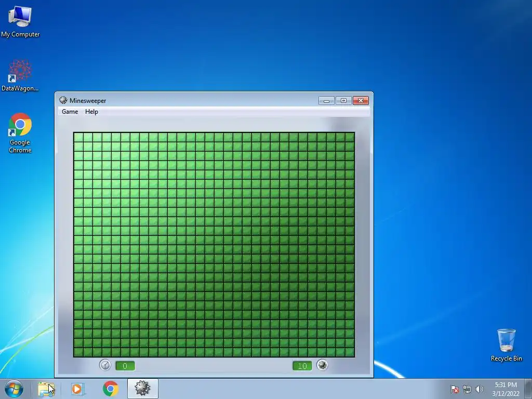
Task: Select the Recycle Bin desktop icon
Action: tap(506, 345)
